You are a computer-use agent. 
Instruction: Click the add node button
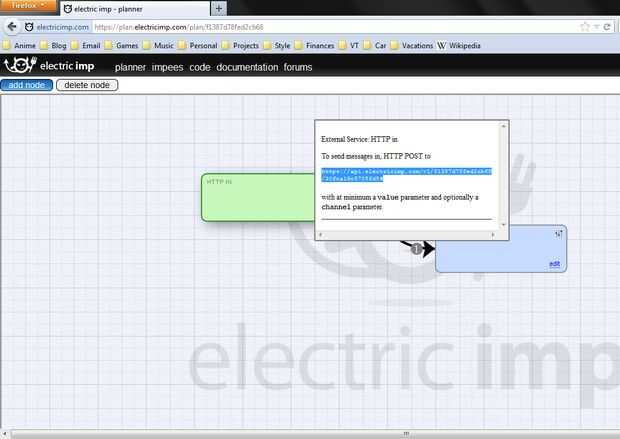[26, 85]
